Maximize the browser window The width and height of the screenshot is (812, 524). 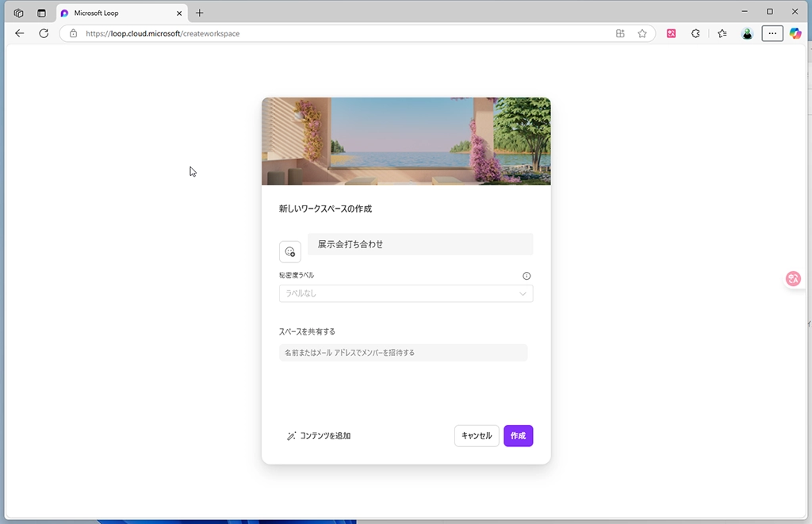click(770, 11)
